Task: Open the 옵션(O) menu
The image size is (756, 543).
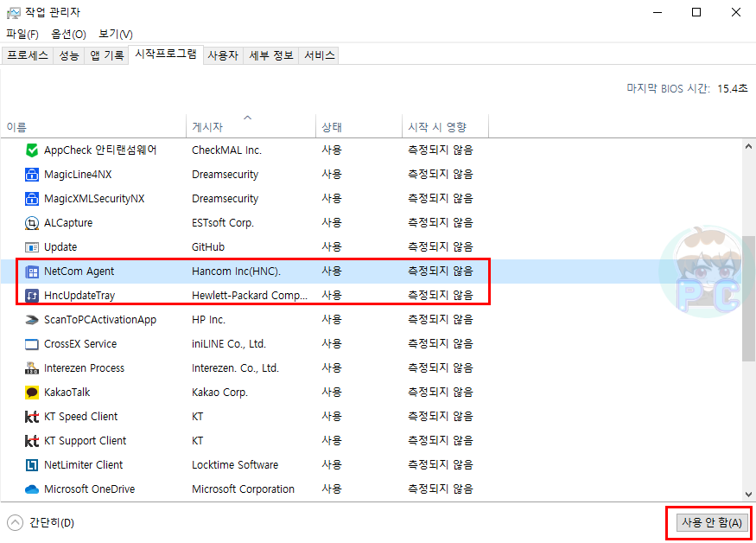Action: 68,35
